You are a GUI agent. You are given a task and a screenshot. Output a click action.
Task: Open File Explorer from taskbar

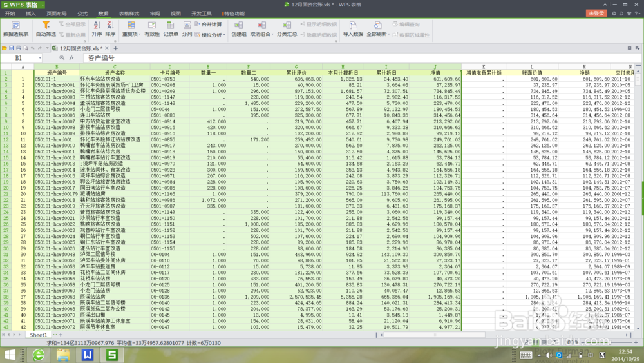tap(63, 355)
